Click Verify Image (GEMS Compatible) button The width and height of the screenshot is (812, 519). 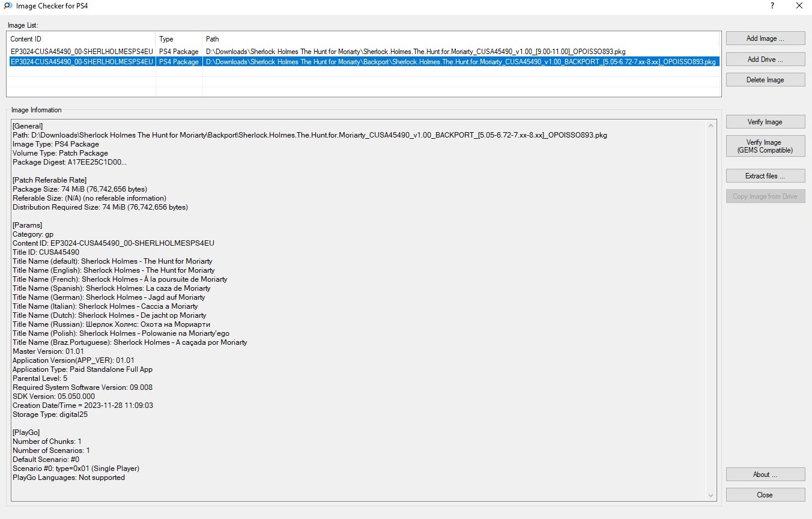tap(765, 147)
